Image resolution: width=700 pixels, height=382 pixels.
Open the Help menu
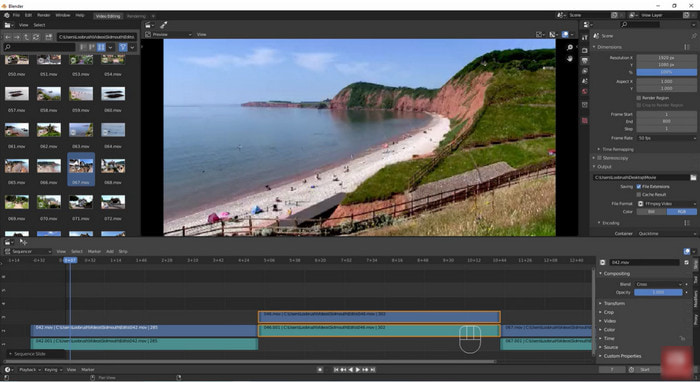pos(80,15)
